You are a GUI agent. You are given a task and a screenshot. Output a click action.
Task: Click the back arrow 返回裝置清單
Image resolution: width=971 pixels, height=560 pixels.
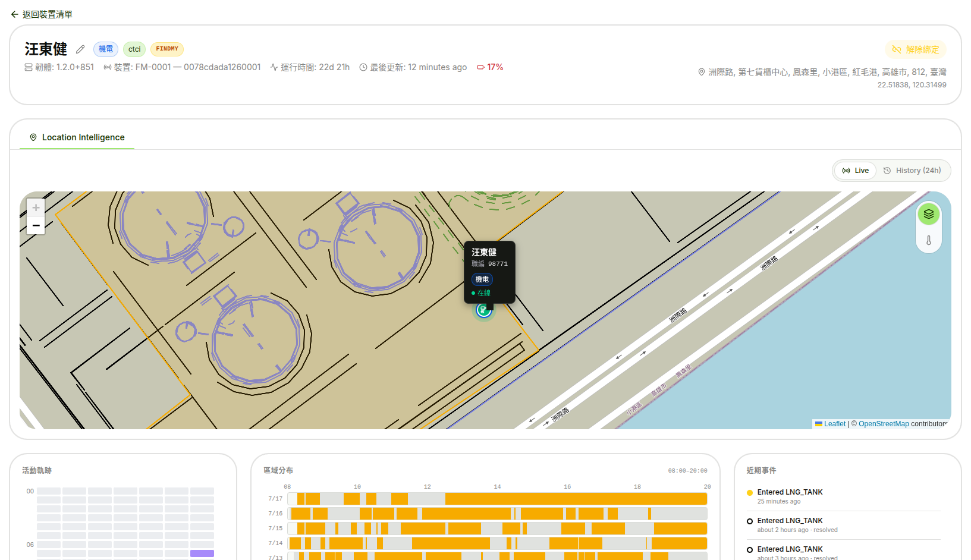pyautogui.click(x=42, y=14)
